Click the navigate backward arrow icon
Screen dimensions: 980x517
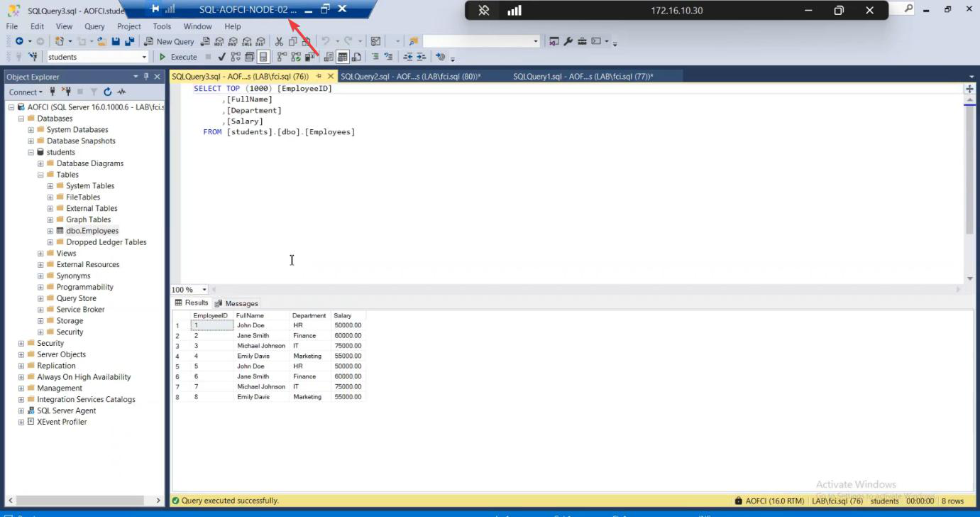(19, 41)
